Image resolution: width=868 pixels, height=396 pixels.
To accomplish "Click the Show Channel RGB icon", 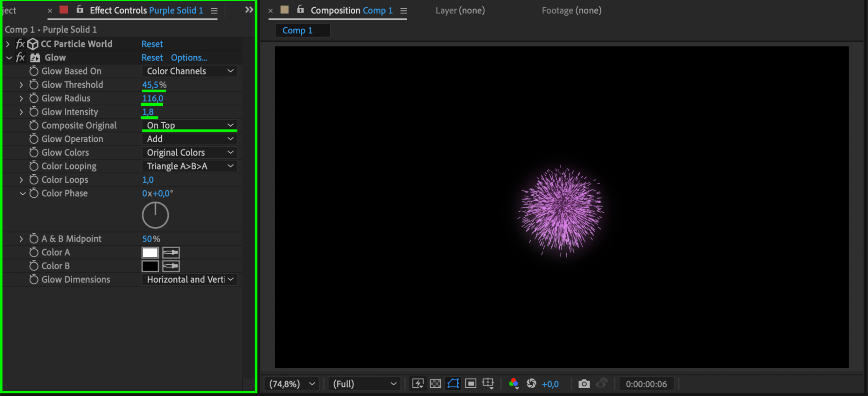I will pos(514,384).
